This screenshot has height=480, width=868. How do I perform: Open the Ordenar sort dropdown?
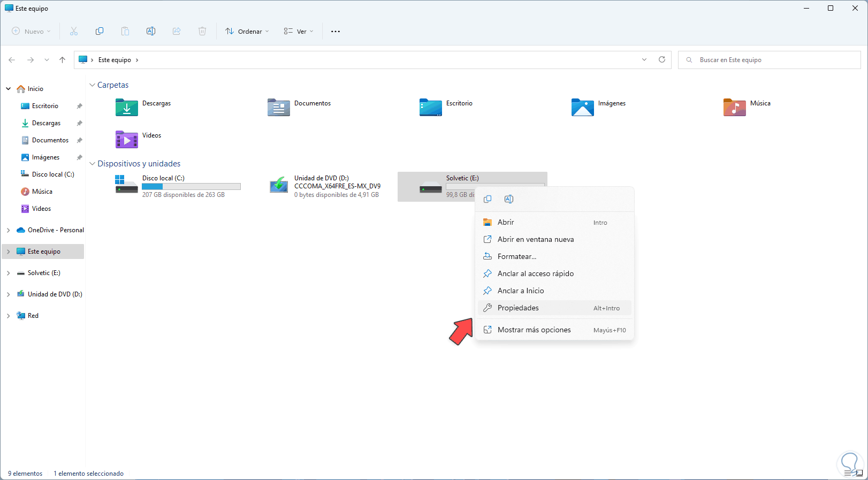click(247, 32)
